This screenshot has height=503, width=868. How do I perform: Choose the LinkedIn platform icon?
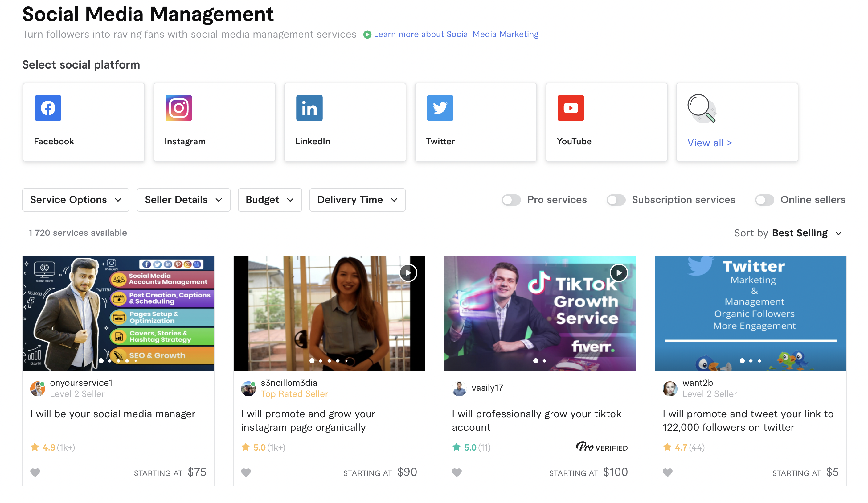pos(309,108)
